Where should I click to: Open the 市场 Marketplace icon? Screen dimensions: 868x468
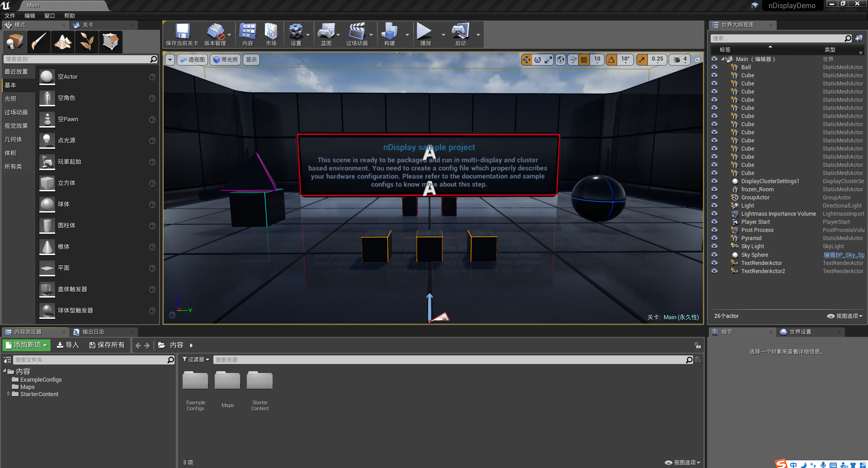pyautogui.click(x=270, y=32)
